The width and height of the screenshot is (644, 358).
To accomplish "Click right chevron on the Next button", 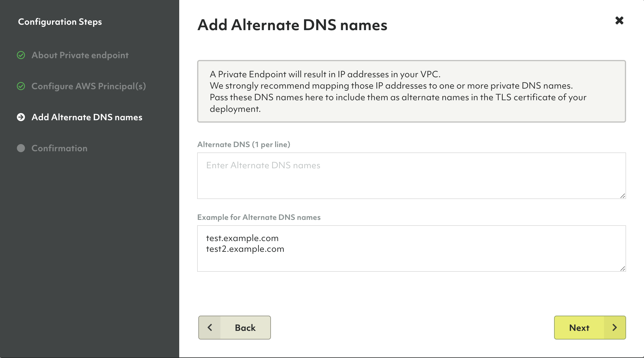I will pyautogui.click(x=614, y=328).
